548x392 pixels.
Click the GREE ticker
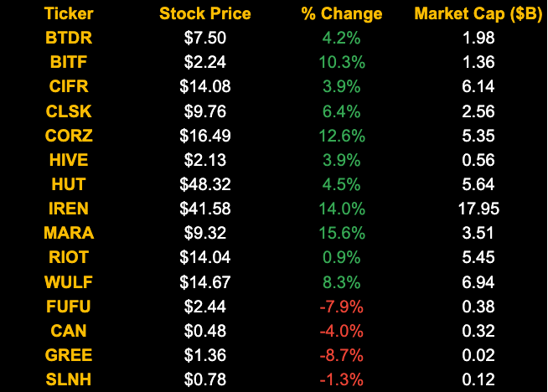tap(69, 355)
